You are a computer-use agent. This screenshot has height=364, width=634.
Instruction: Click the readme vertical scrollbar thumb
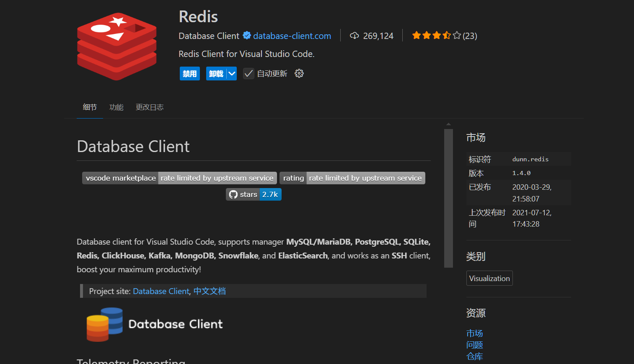click(448, 198)
